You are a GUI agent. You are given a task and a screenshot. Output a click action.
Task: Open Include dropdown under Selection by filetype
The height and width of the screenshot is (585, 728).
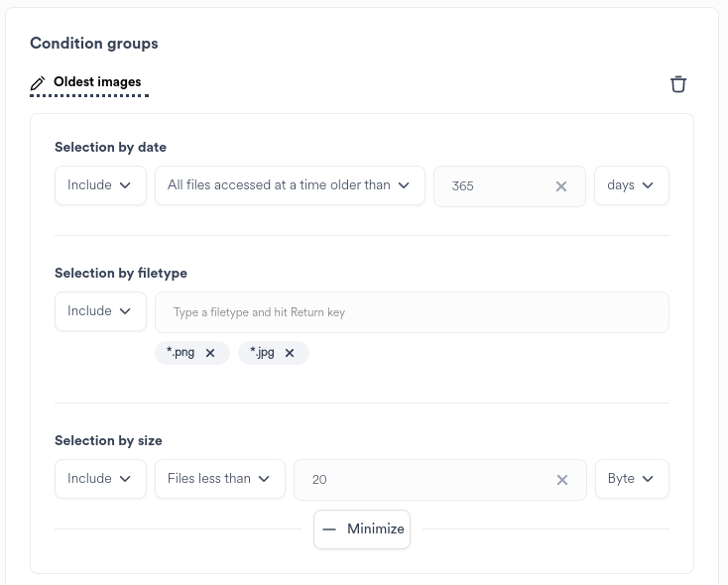click(100, 311)
